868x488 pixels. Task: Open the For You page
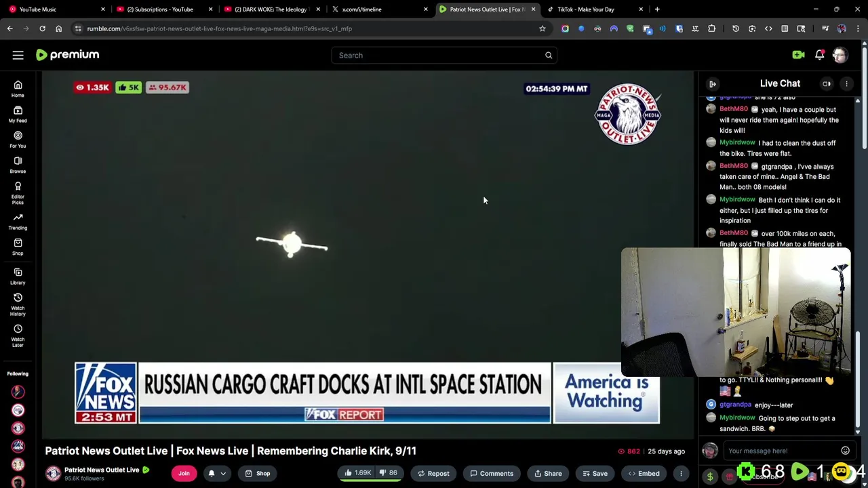pos(18,140)
